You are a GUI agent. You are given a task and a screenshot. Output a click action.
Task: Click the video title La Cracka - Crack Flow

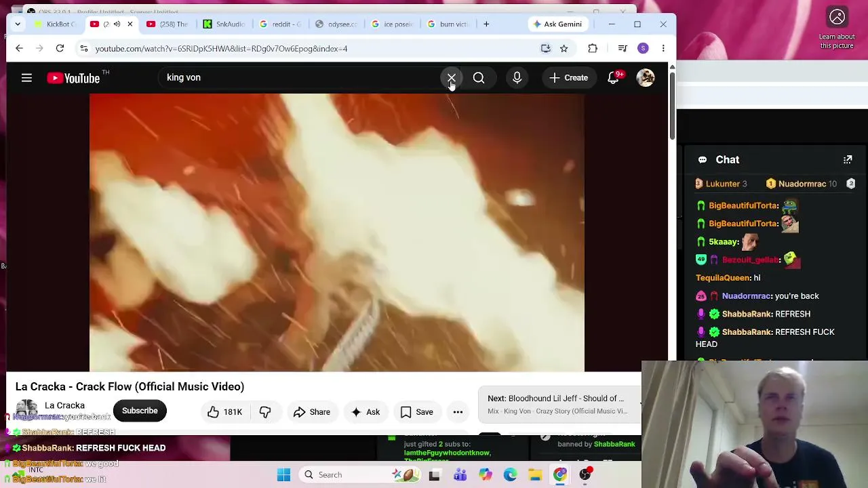[130, 386]
